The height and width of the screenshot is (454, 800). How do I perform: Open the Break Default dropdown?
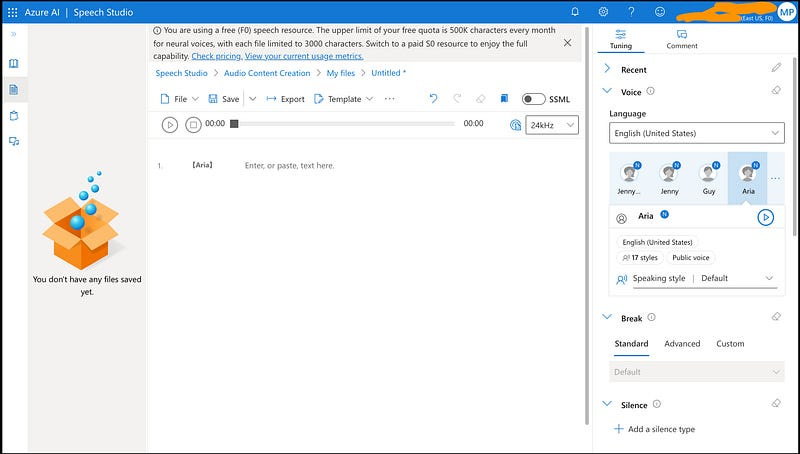tap(696, 372)
